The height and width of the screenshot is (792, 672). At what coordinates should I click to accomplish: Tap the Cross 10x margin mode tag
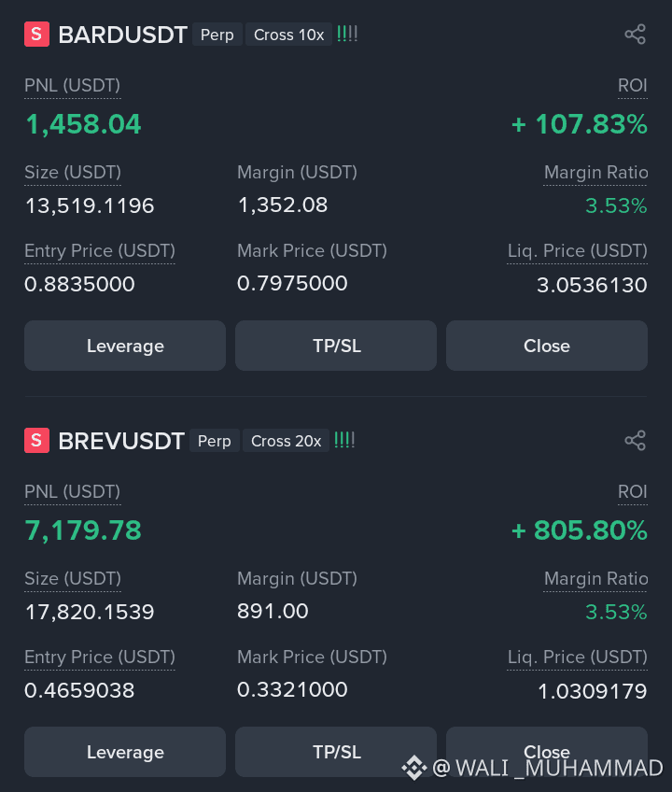[288, 35]
